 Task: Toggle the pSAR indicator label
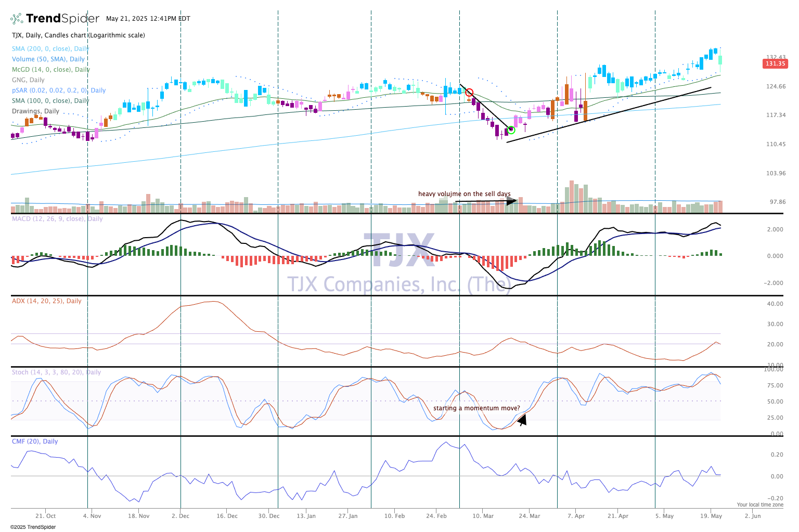pyautogui.click(x=58, y=90)
